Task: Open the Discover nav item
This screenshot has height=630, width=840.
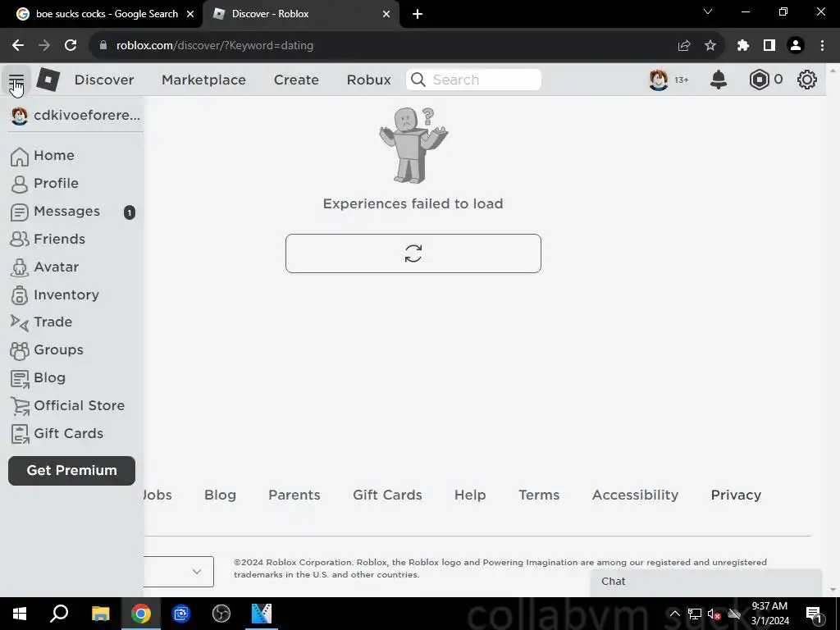Action: [x=104, y=80]
